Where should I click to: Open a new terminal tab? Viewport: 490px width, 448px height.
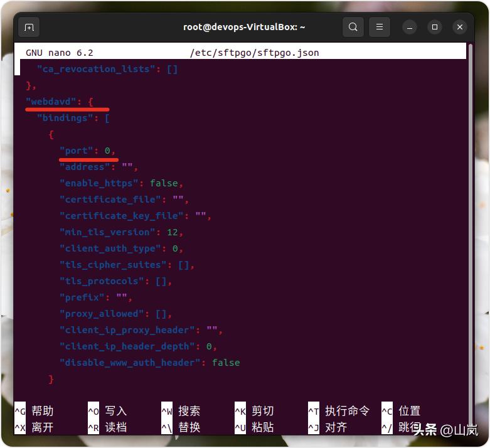[29, 28]
